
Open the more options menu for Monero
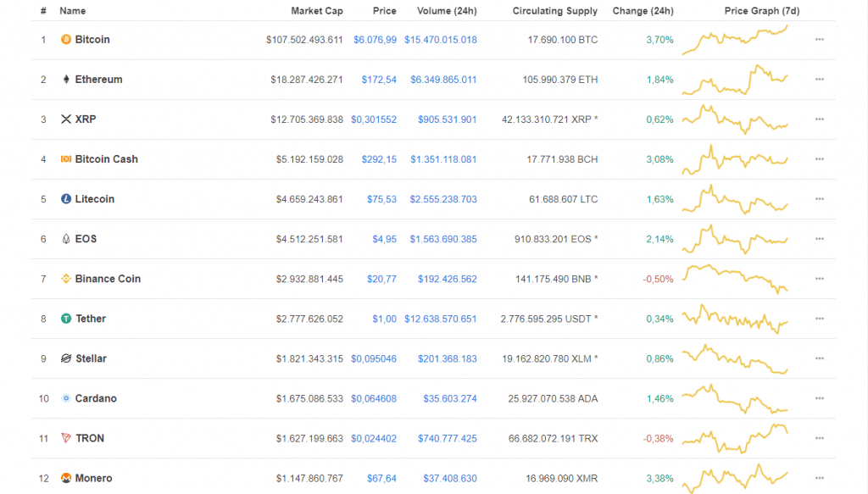click(x=820, y=477)
